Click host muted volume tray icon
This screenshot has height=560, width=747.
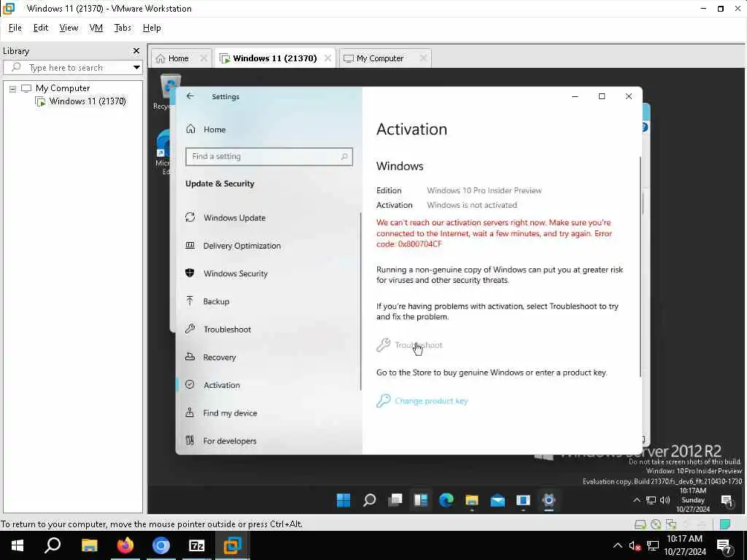click(635, 545)
